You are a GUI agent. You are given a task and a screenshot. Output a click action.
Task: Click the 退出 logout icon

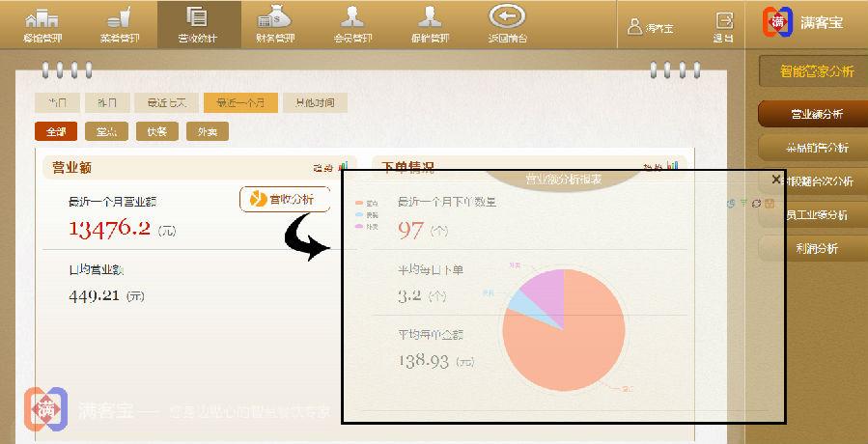click(x=723, y=25)
